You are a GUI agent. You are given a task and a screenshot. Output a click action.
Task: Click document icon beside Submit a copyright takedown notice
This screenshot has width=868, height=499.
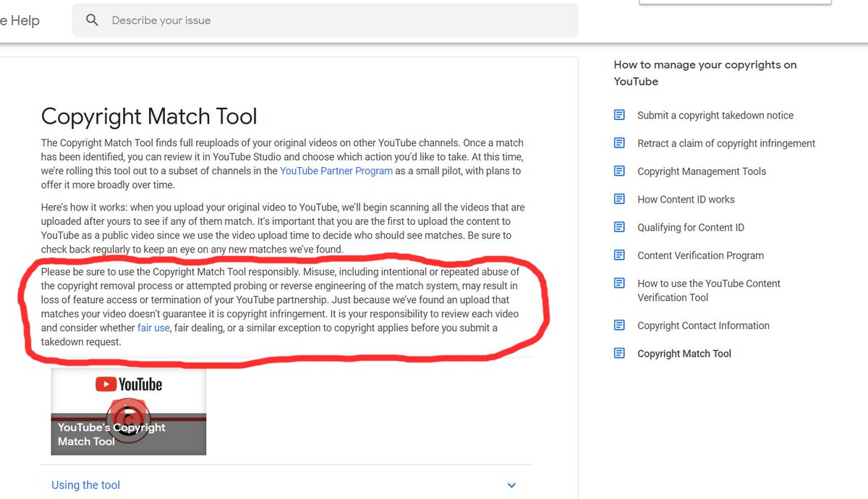(x=619, y=115)
